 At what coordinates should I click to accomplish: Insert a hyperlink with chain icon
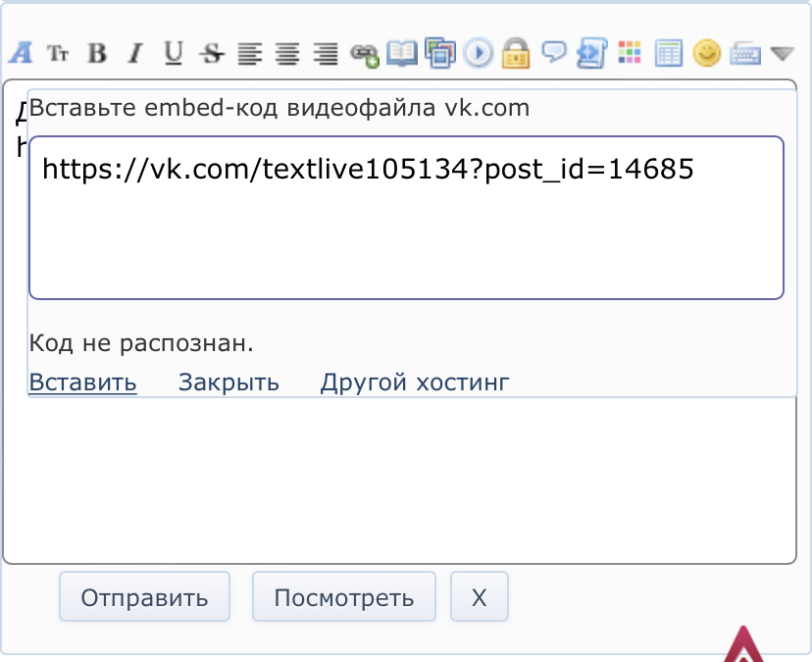[x=365, y=54]
